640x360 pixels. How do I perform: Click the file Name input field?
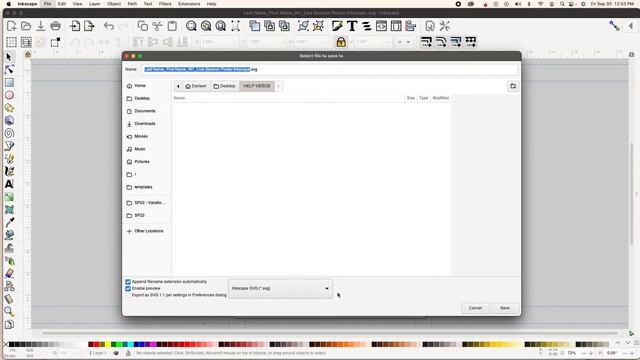pos(330,69)
